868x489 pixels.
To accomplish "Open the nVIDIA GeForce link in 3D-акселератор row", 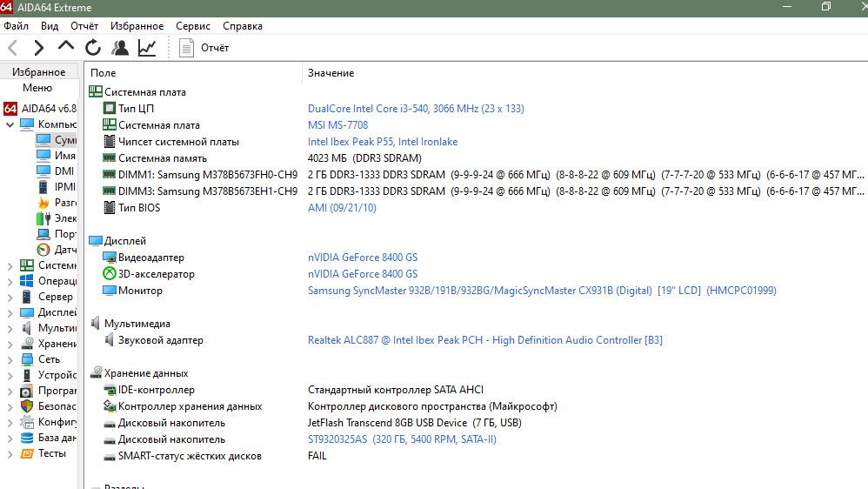I will [x=363, y=274].
